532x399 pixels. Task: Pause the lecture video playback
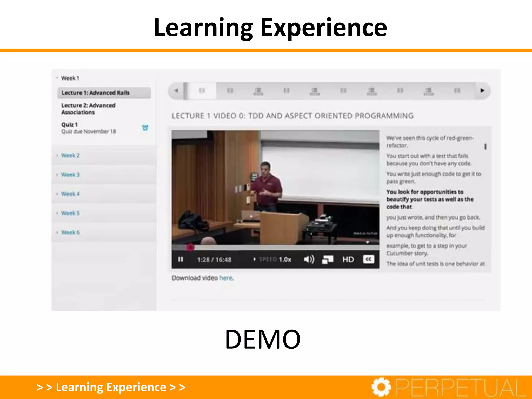[181, 259]
